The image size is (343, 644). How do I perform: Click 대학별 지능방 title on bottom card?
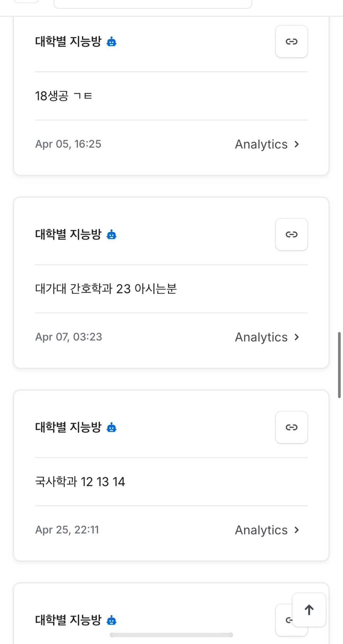coord(68,620)
